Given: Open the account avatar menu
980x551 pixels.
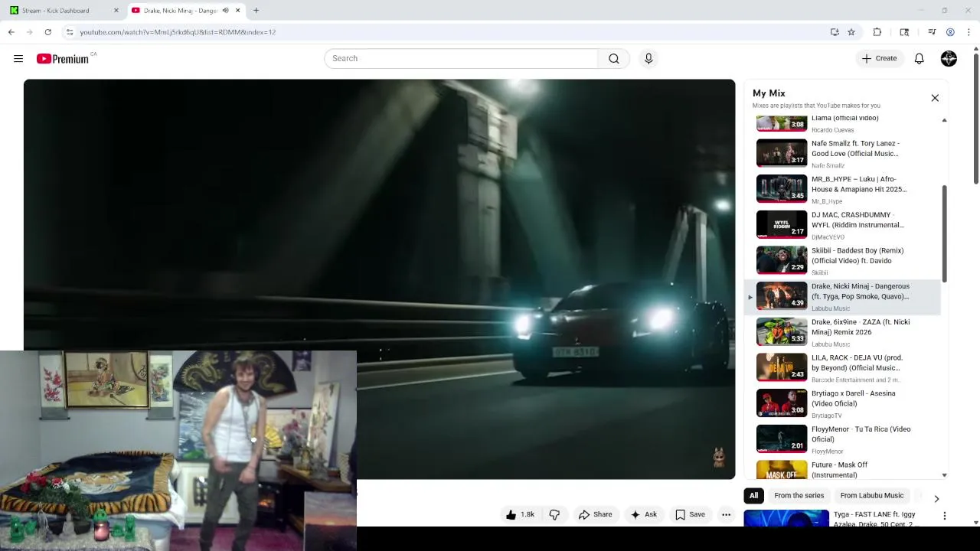Looking at the screenshot, I should coord(949,58).
